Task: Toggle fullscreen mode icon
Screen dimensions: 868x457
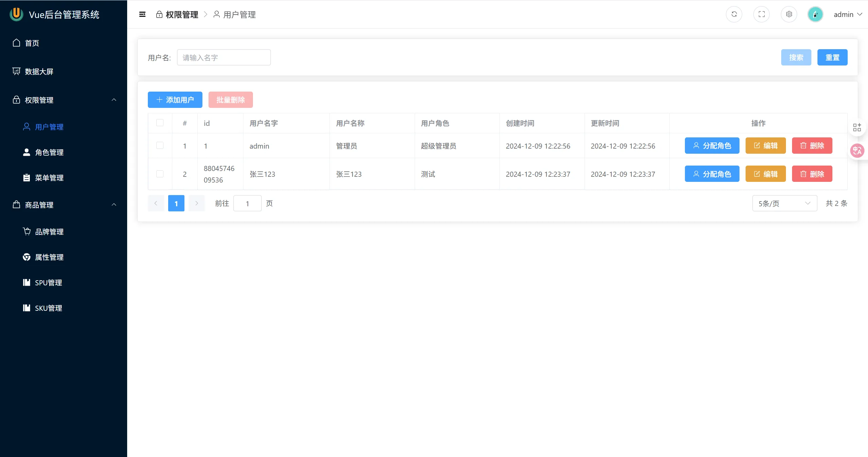Action: point(762,14)
